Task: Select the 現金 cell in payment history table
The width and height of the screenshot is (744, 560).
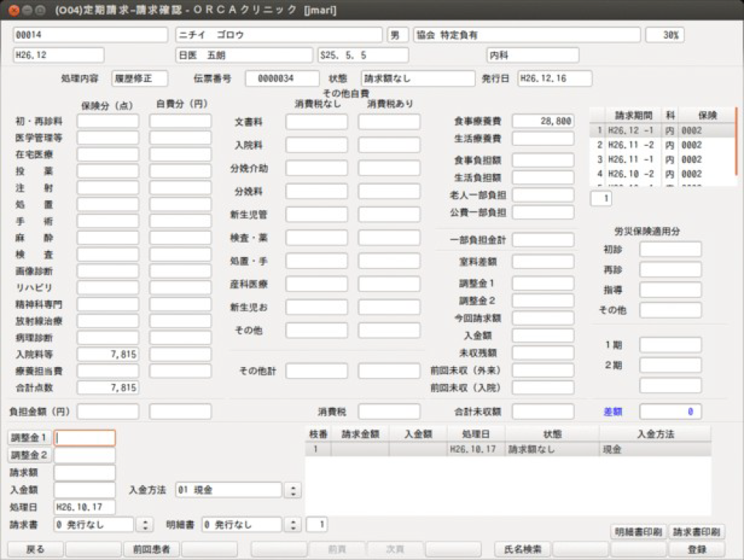Action: [x=655, y=449]
